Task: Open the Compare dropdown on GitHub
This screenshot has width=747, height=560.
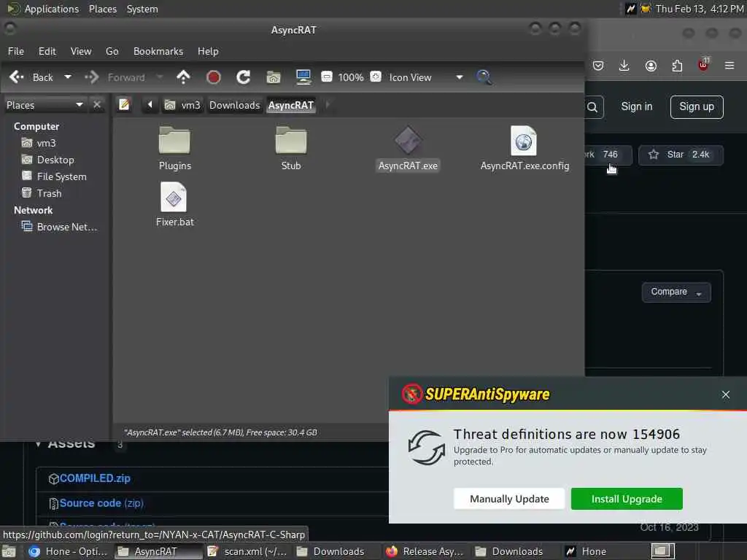Action: (x=676, y=292)
